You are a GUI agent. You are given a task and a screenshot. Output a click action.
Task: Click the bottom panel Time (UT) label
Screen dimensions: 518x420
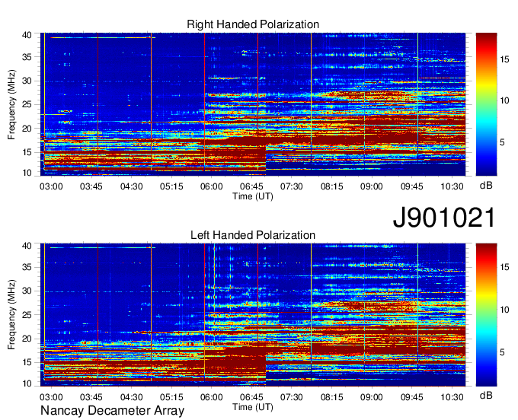pos(253,407)
